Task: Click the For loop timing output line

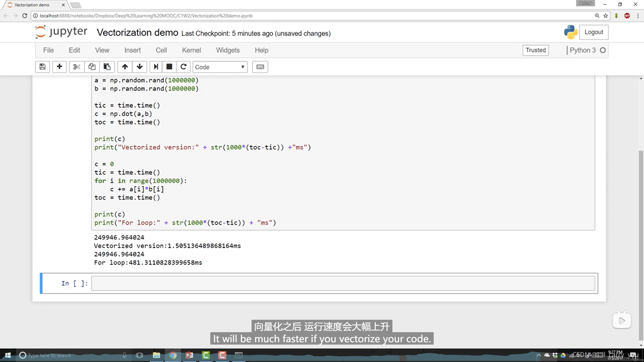Action: pos(148,262)
